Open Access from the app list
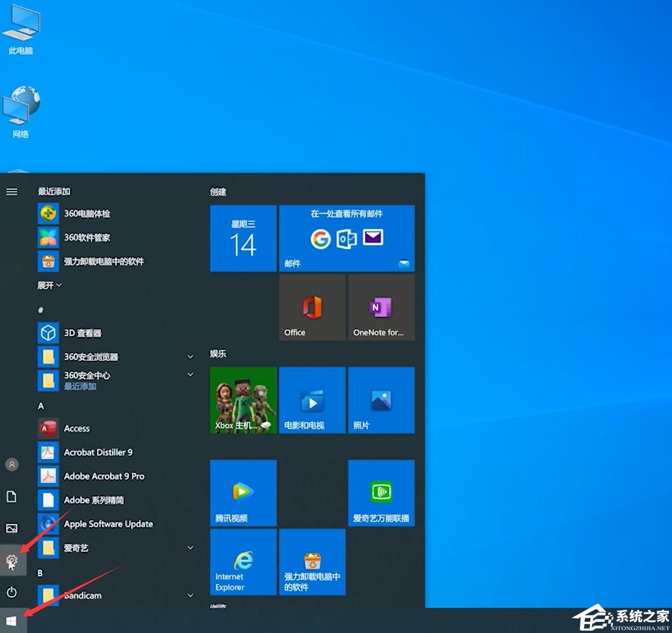The image size is (672, 633). tap(76, 428)
